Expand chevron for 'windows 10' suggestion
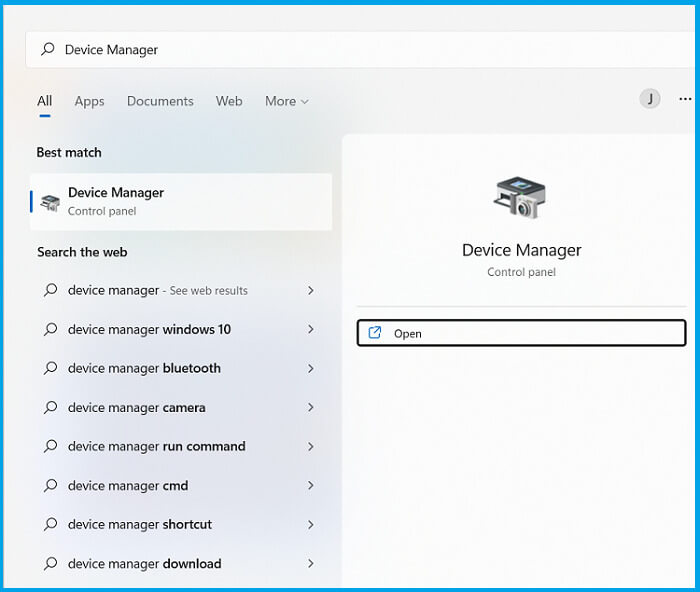Screen dimensions: 700x592 pyautogui.click(x=311, y=329)
